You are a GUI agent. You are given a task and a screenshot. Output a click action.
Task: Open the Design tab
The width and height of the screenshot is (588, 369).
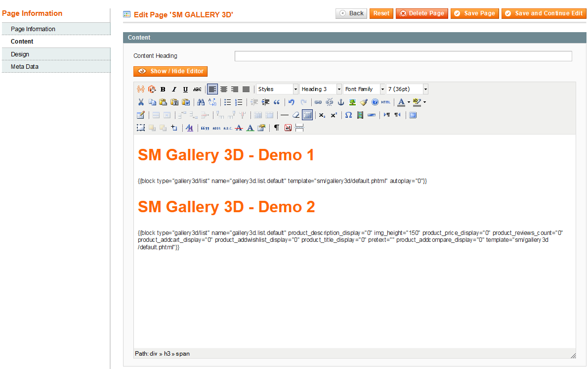pos(56,54)
